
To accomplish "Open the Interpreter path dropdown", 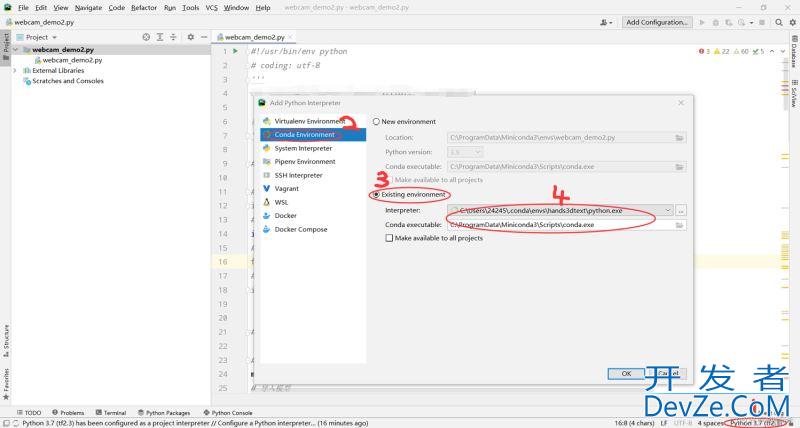I will [x=668, y=210].
